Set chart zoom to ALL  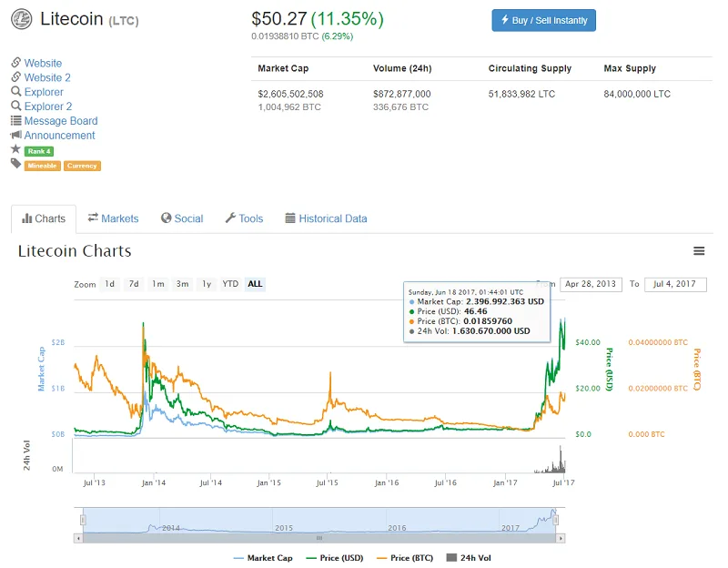click(255, 284)
